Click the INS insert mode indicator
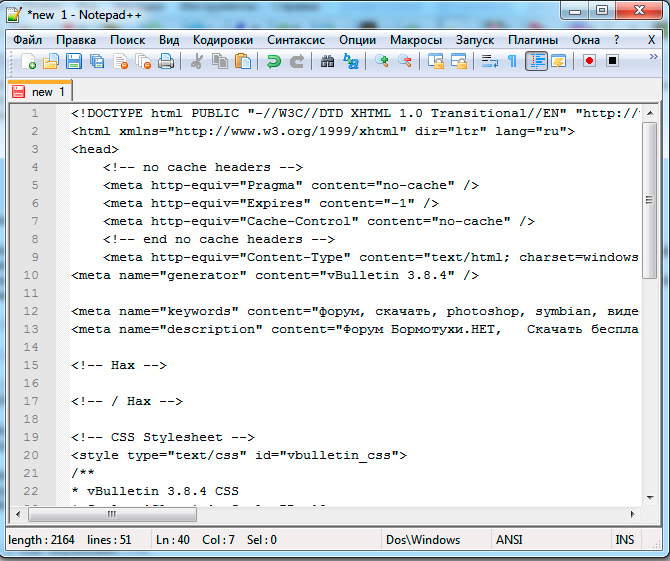The width and height of the screenshot is (670, 561). [x=625, y=540]
